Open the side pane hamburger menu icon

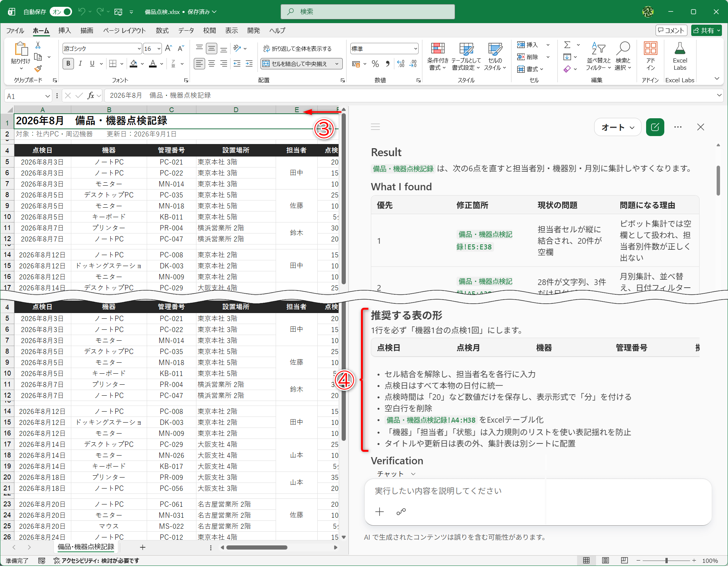point(375,127)
